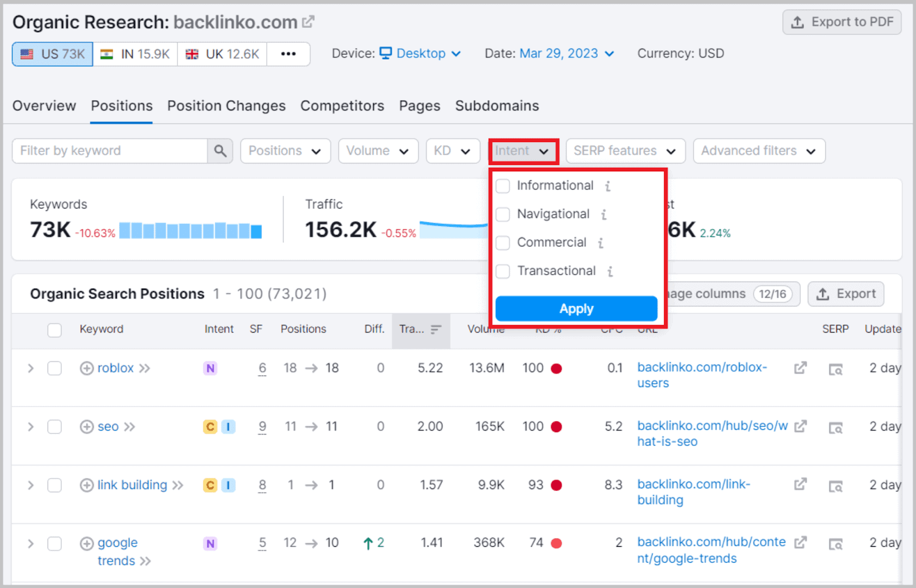Tick the select-all checkbox in table header

click(x=54, y=330)
